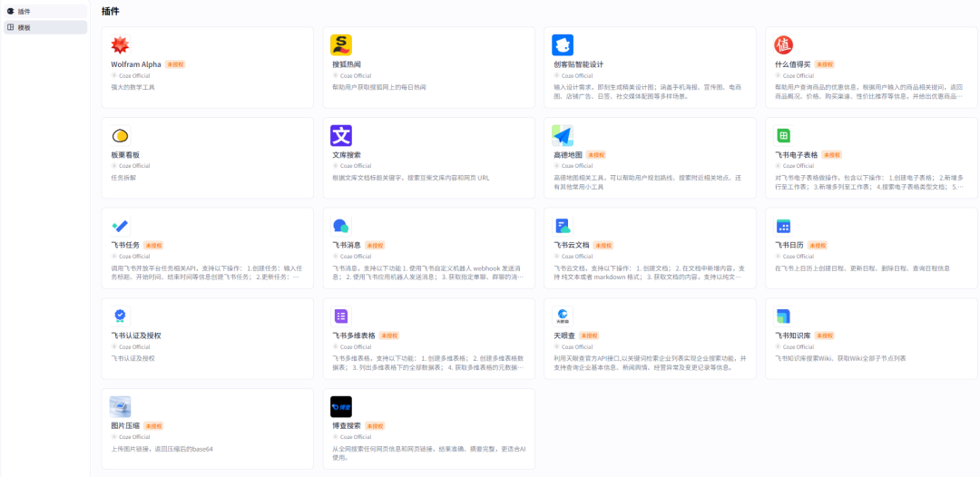The image size is (980, 477).
Task: Select the 天眼查 plugin title
Action: tap(563, 336)
